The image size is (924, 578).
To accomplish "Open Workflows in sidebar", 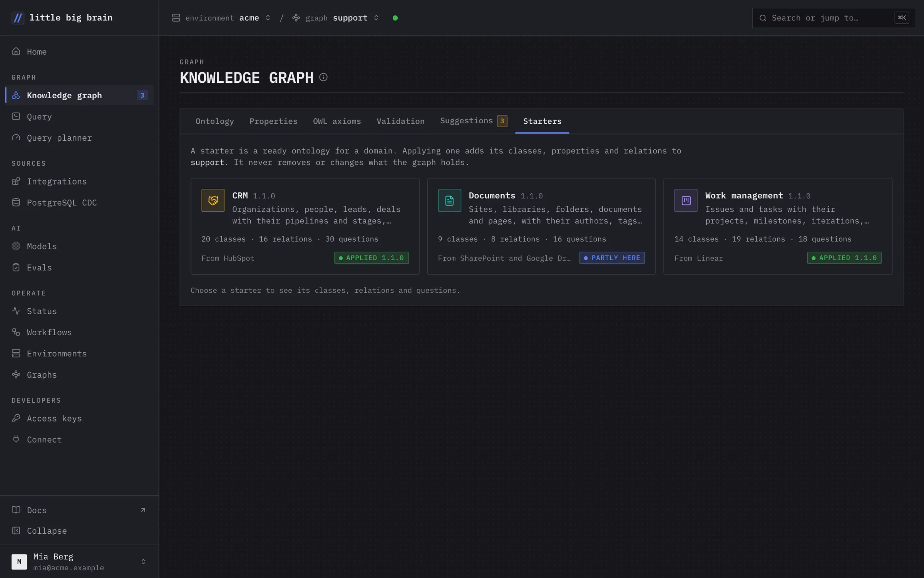I will [x=79, y=332].
